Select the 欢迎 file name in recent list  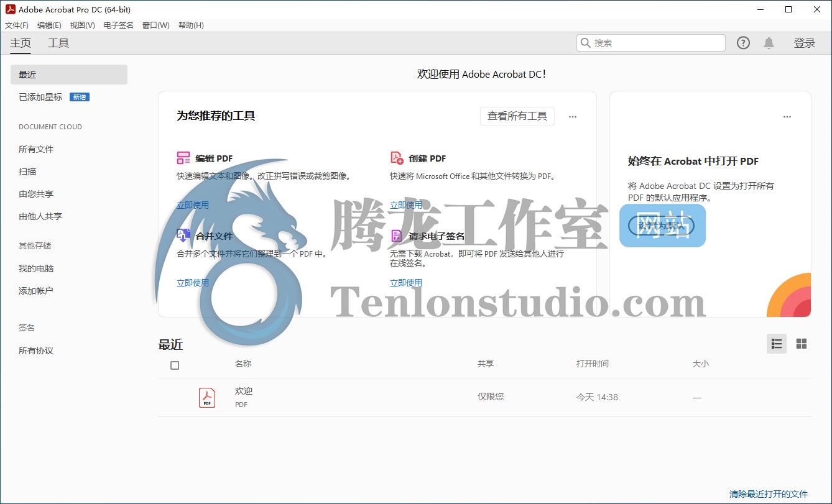tap(244, 391)
